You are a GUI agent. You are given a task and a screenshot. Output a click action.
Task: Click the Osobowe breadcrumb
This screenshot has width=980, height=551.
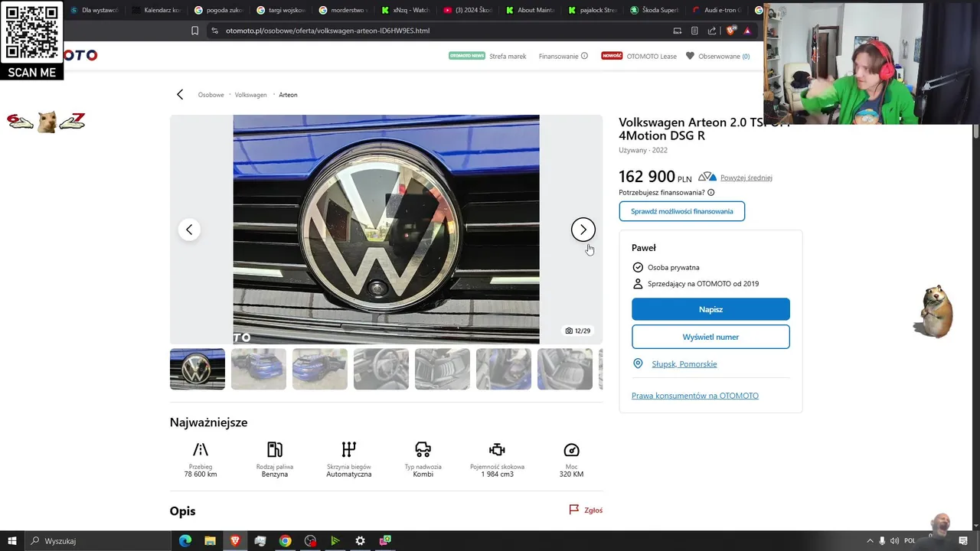211,95
